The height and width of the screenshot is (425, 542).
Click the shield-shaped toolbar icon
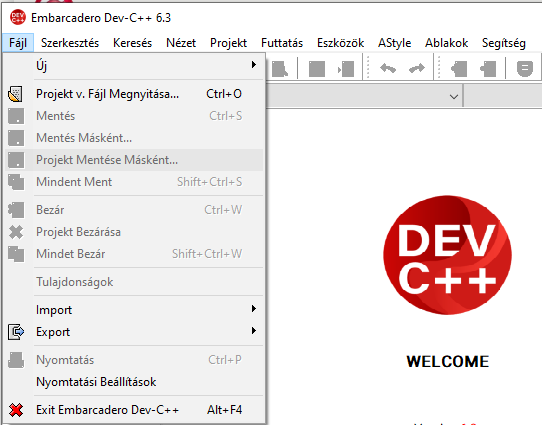(525, 68)
